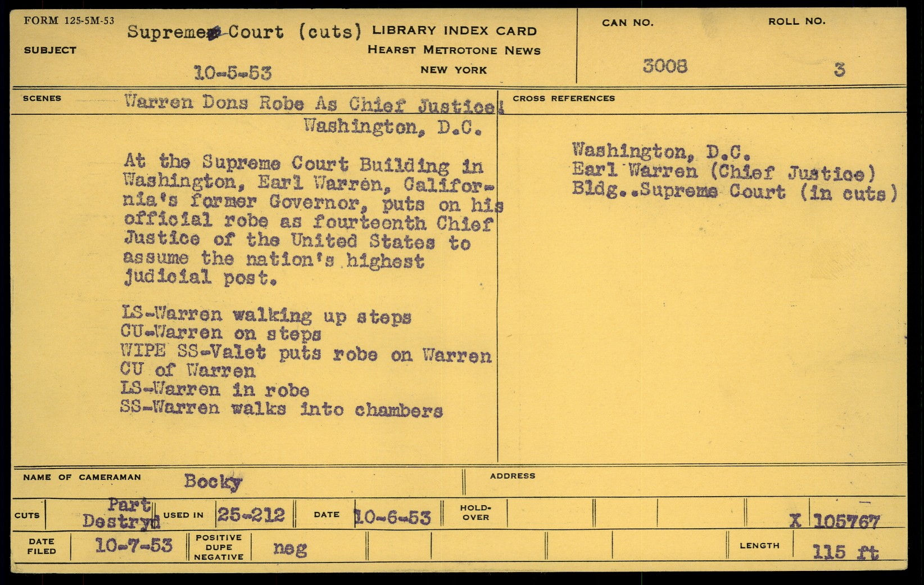
Task: Click the shot "LS-Warren walking up steps"
Action: pos(266,316)
